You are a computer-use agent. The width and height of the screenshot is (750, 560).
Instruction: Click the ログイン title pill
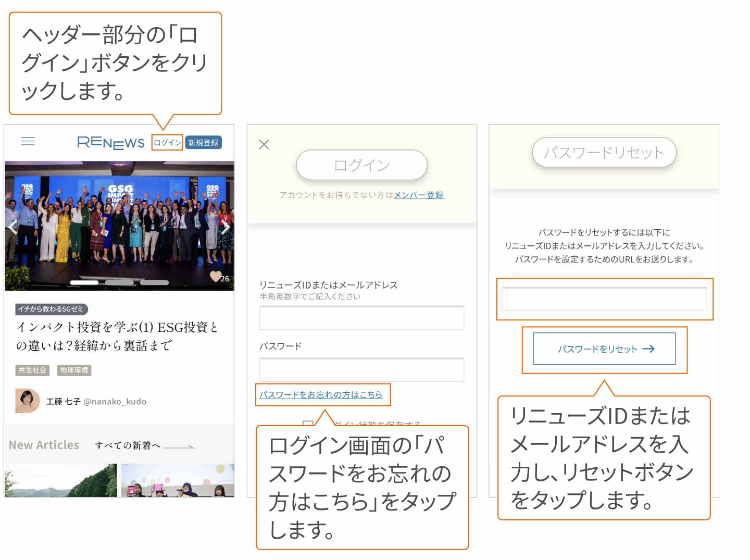pos(361,165)
